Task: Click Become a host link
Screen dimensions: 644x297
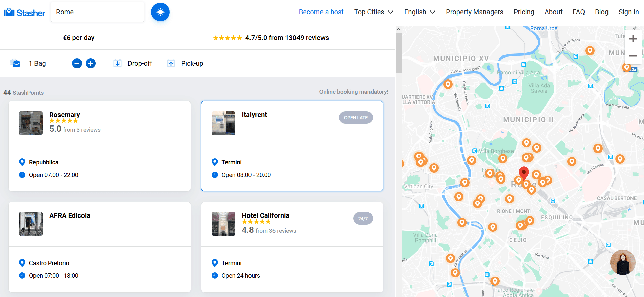Action: (x=321, y=12)
